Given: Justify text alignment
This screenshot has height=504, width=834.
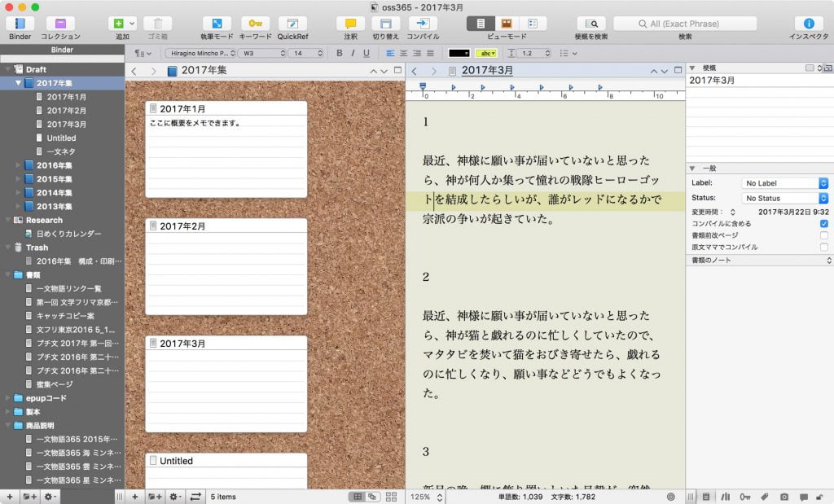Looking at the screenshot, I should (430, 53).
